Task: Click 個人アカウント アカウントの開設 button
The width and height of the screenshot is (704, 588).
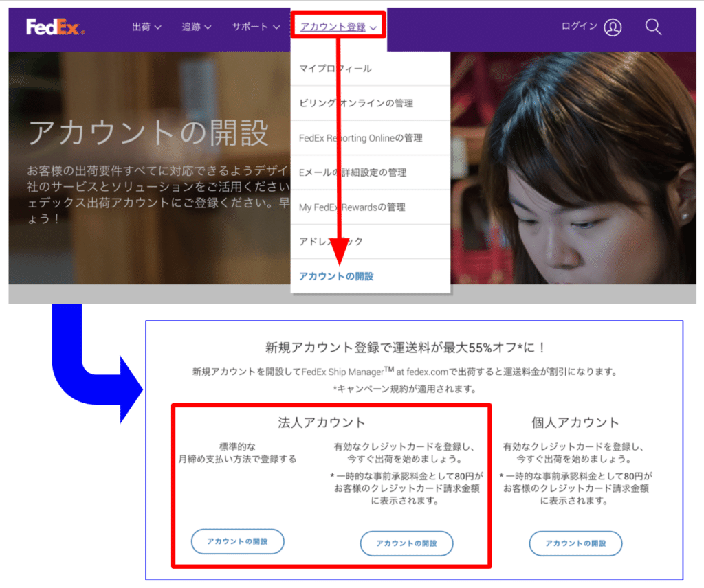Action: coord(575,543)
